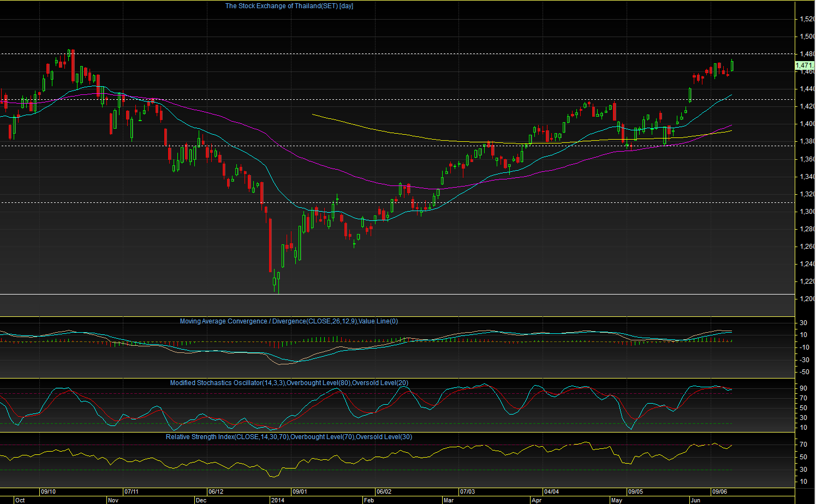Select the Feb month label on the time axis
The image size is (816, 504).
tap(369, 500)
